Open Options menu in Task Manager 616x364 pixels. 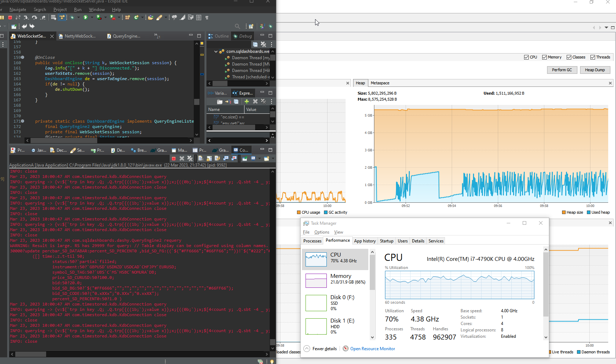(321, 232)
